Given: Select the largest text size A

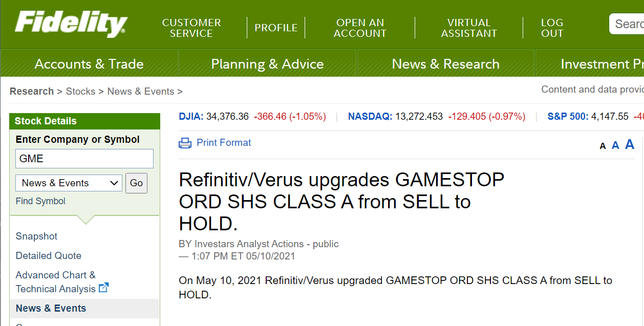Looking at the screenshot, I should pyautogui.click(x=630, y=144).
